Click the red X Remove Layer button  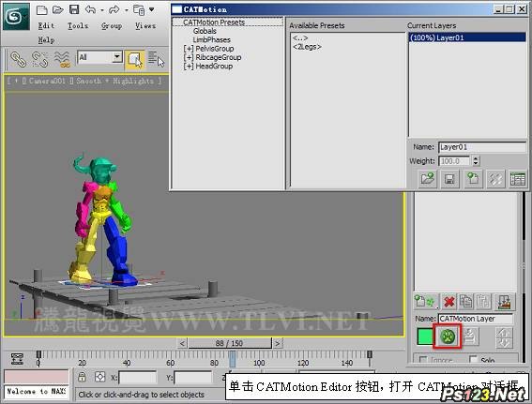point(448,301)
